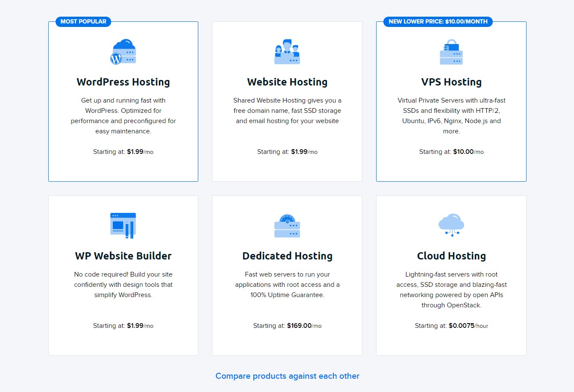Click the 'Starting at: $10.00/mo' VPS price
574x392 pixels.
click(x=451, y=152)
